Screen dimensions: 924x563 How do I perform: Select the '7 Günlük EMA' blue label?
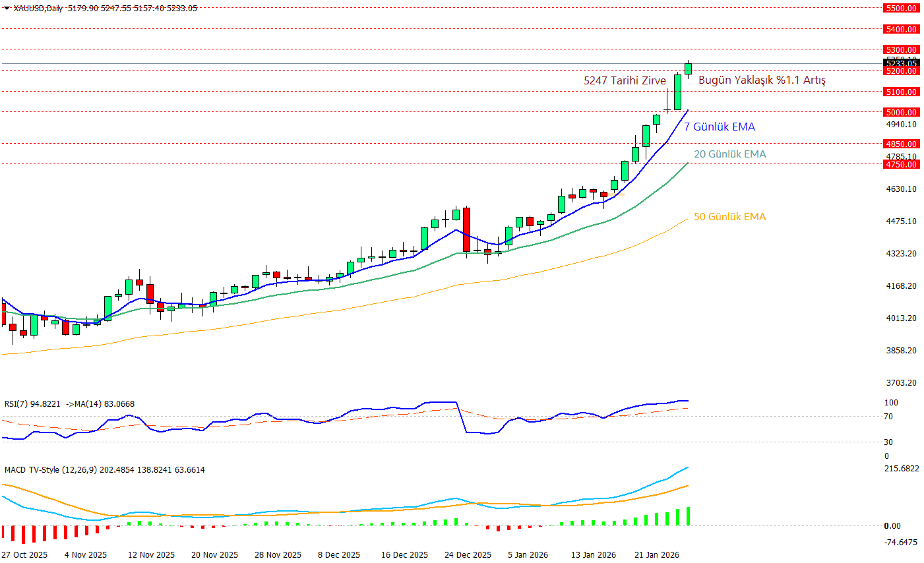coord(719,127)
